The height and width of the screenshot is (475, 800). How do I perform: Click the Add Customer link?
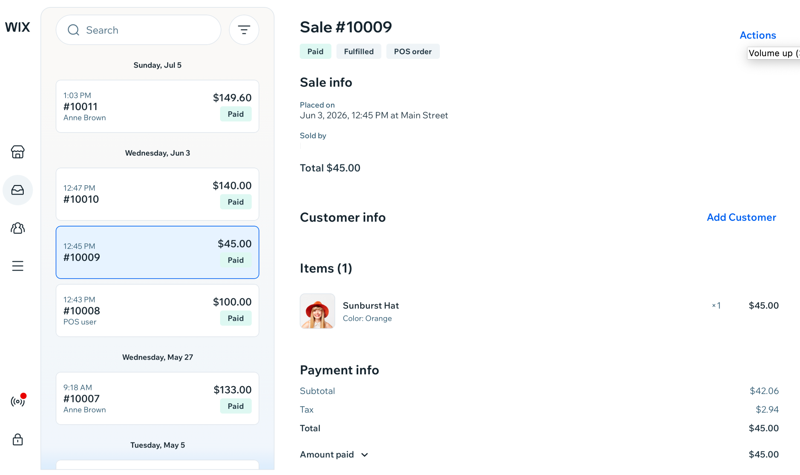pyautogui.click(x=741, y=217)
